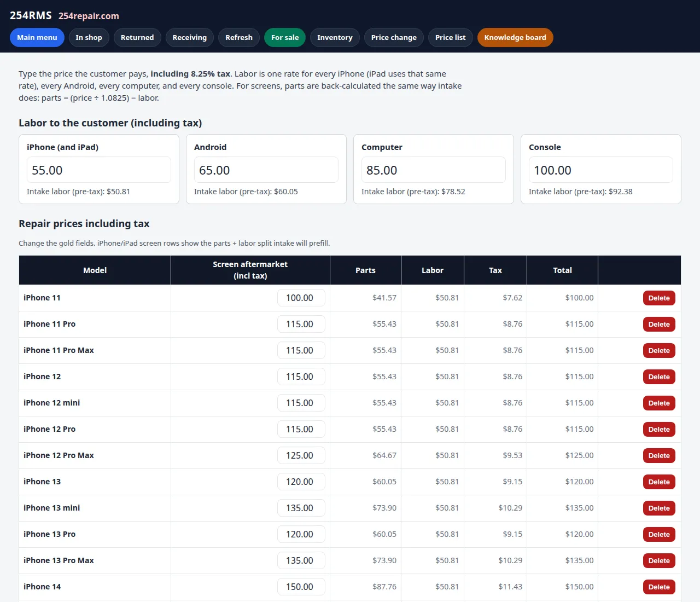
Task: Delete the iPhone 14 row
Action: coord(659,587)
